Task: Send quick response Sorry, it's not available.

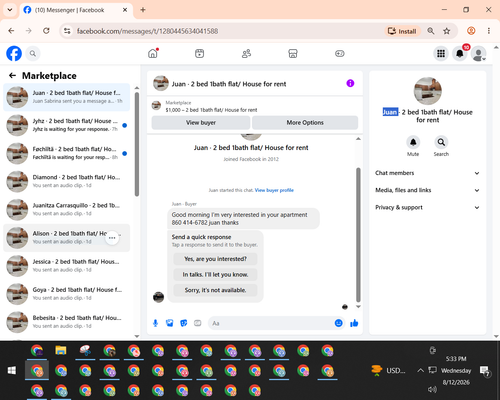Action: click(215, 290)
